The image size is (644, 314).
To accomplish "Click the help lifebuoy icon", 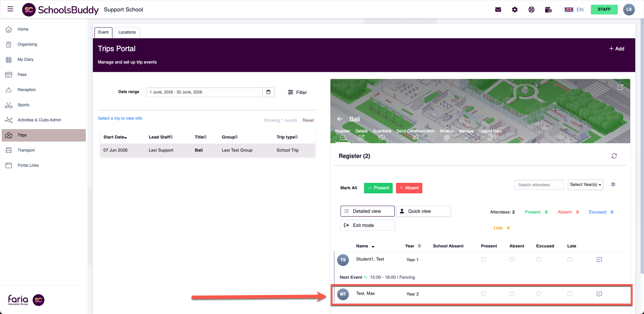I will [531, 10].
